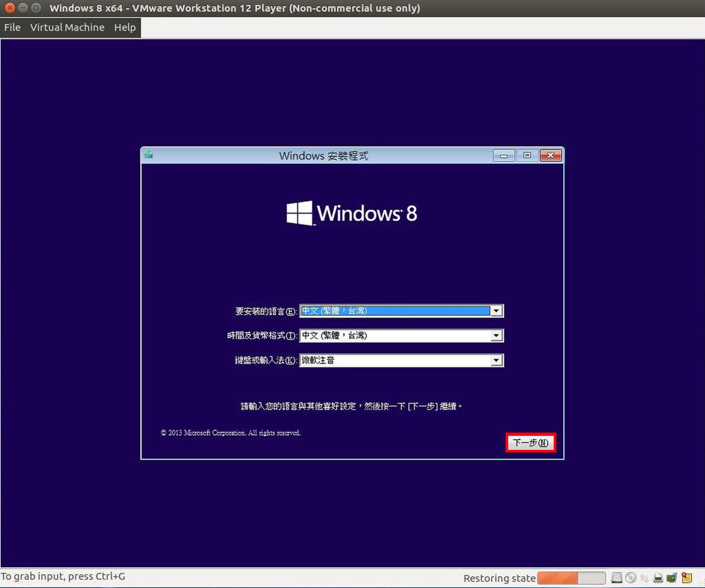Close the VMware Player window
Image resolution: width=705 pixels, height=588 pixels.
coord(10,8)
